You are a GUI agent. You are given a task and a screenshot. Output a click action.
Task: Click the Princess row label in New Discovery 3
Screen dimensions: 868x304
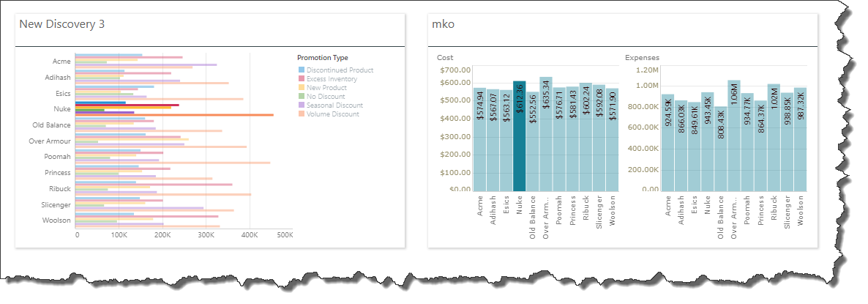pos(58,173)
